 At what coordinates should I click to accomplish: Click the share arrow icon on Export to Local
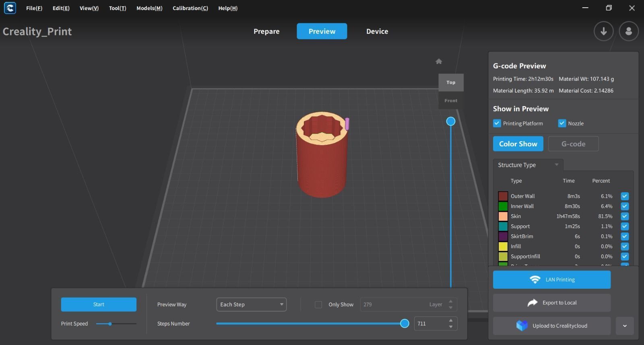[533, 303]
